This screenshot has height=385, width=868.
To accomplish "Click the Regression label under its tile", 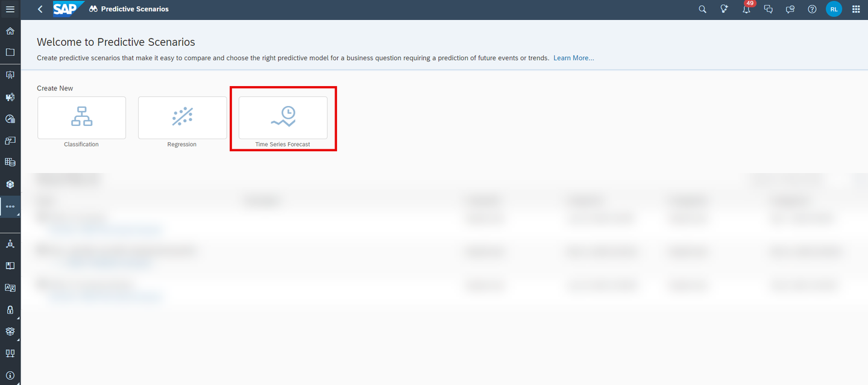I will coord(182,145).
